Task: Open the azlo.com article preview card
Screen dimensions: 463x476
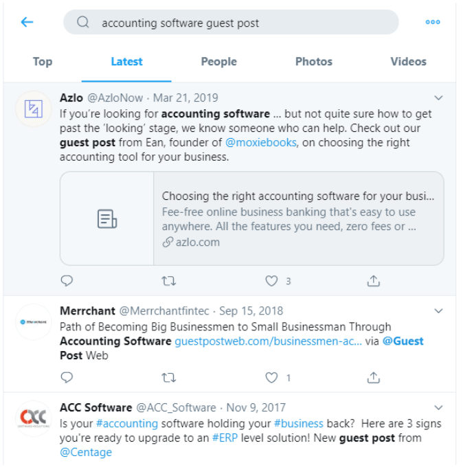Action: coord(252,218)
